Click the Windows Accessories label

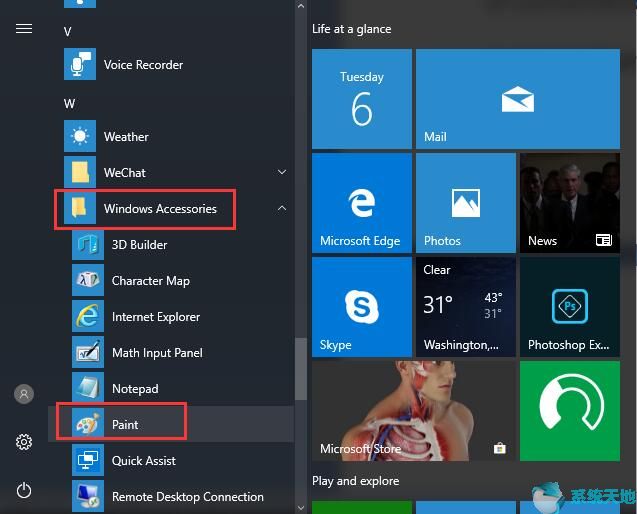click(x=160, y=208)
